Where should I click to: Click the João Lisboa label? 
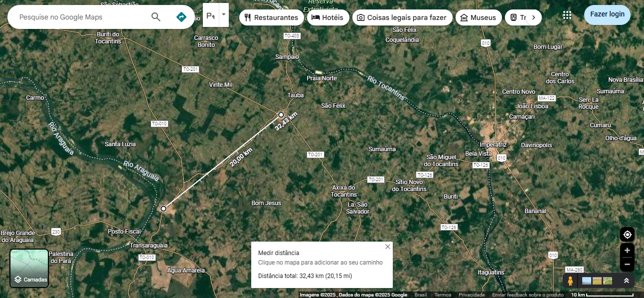point(532,106)
